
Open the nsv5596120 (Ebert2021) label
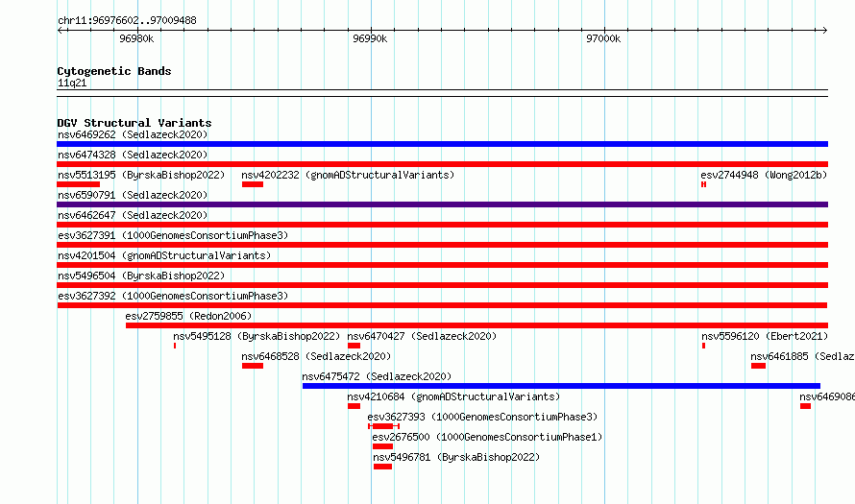click(x=765, y=336)
